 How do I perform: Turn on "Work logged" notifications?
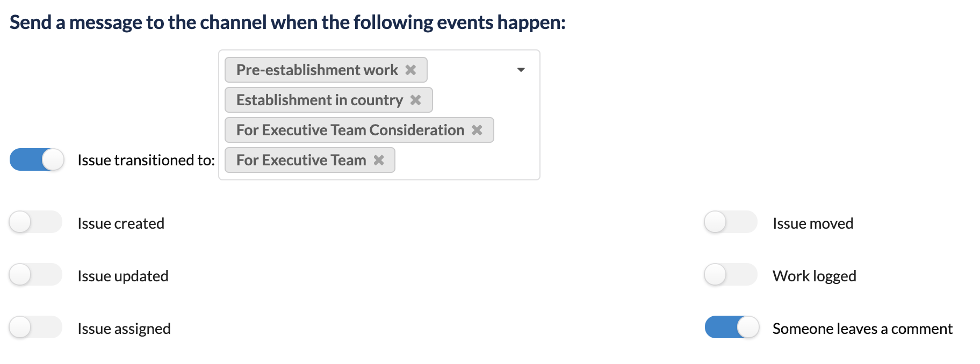[730, 275]
